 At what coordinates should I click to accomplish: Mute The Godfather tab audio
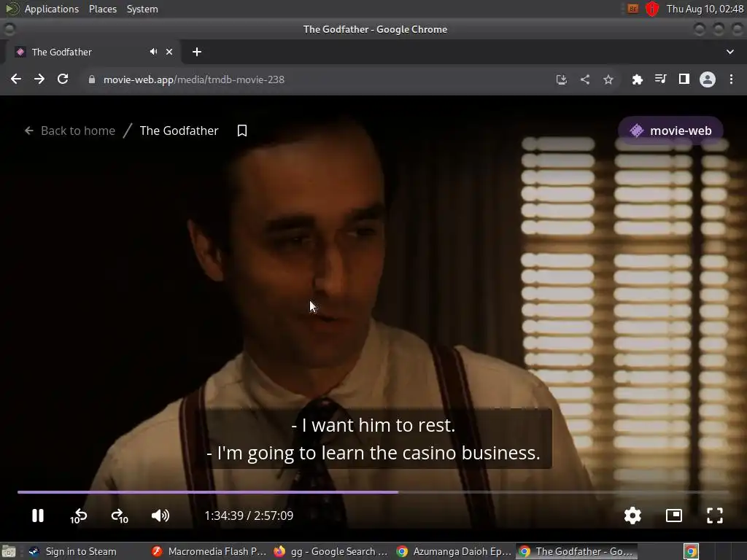pos(153,52)
